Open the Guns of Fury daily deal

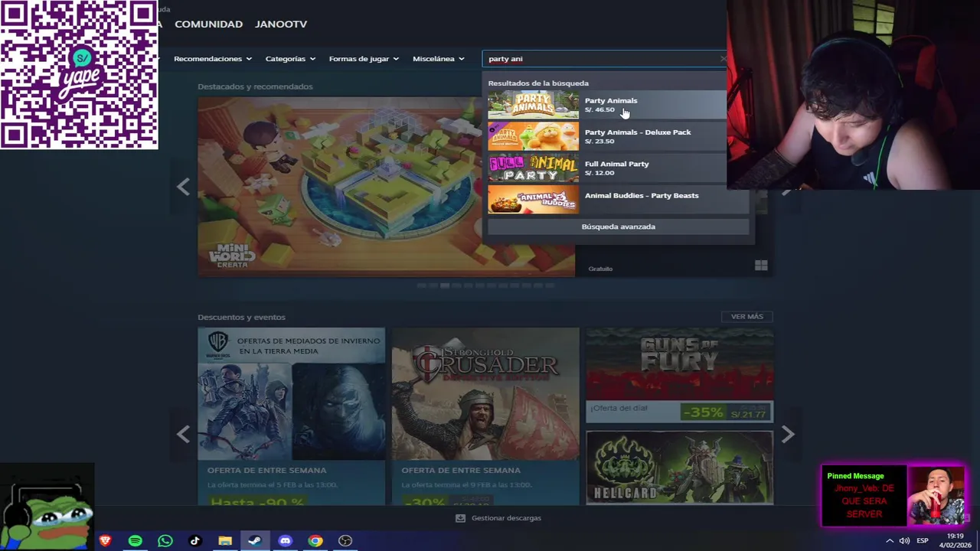679,375
